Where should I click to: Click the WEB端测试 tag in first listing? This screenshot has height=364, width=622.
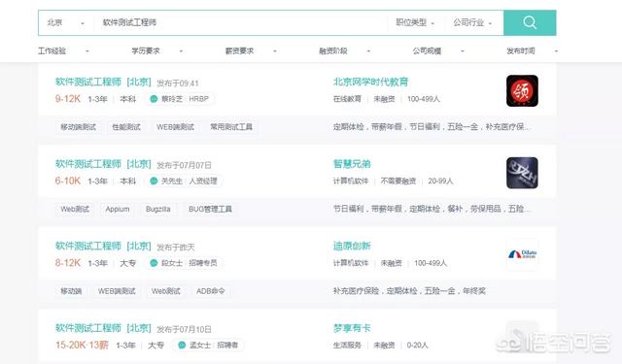(x=175, y=127)
